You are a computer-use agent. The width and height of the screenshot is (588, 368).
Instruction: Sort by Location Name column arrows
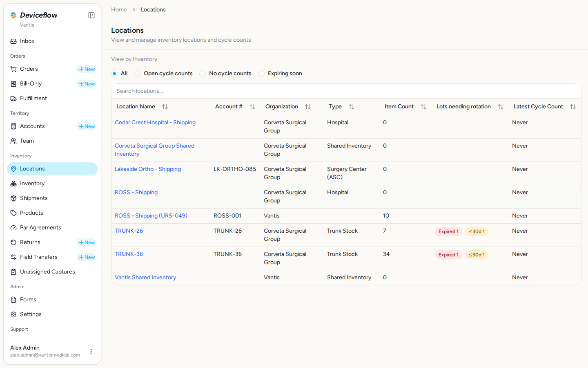point(165,107)
